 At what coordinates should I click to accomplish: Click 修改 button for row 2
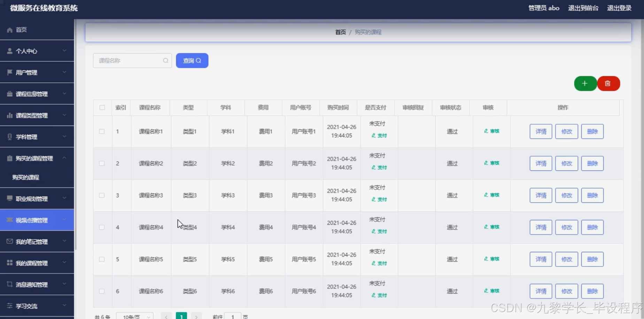[567, 164]
